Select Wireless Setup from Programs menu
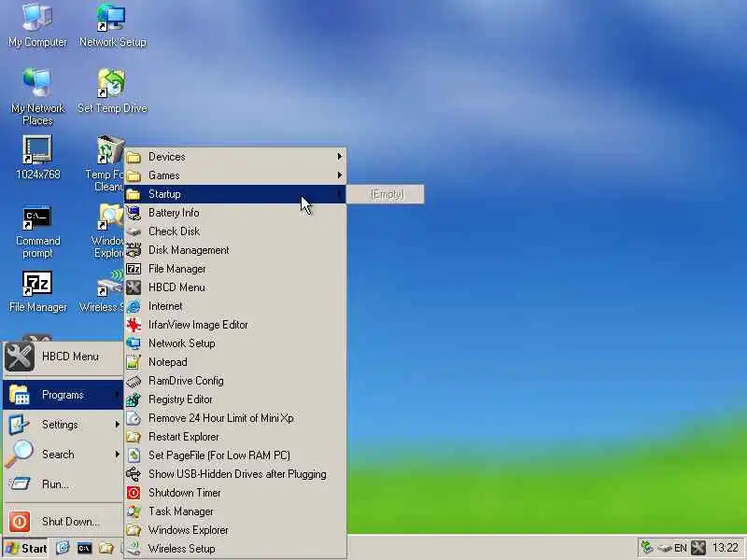 (235, 549)
